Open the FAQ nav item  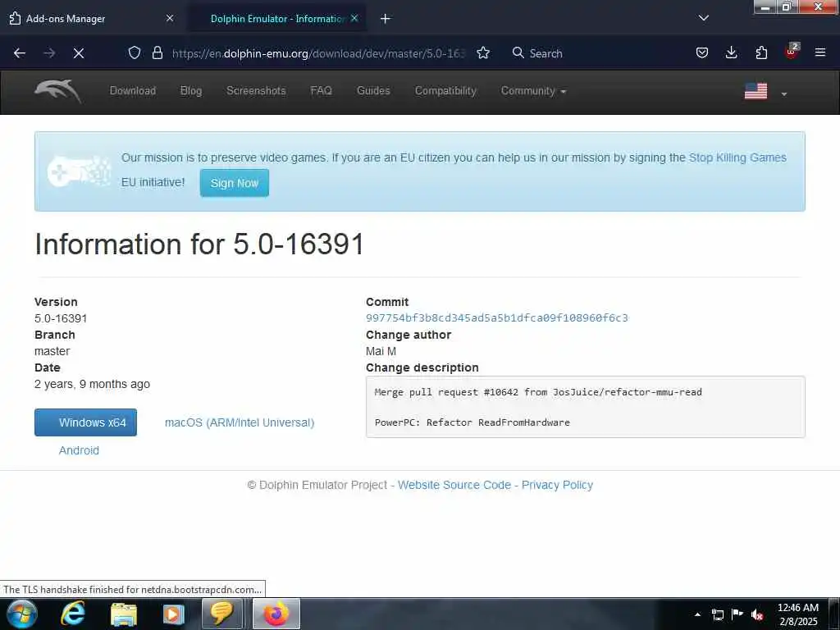point(321,91)
